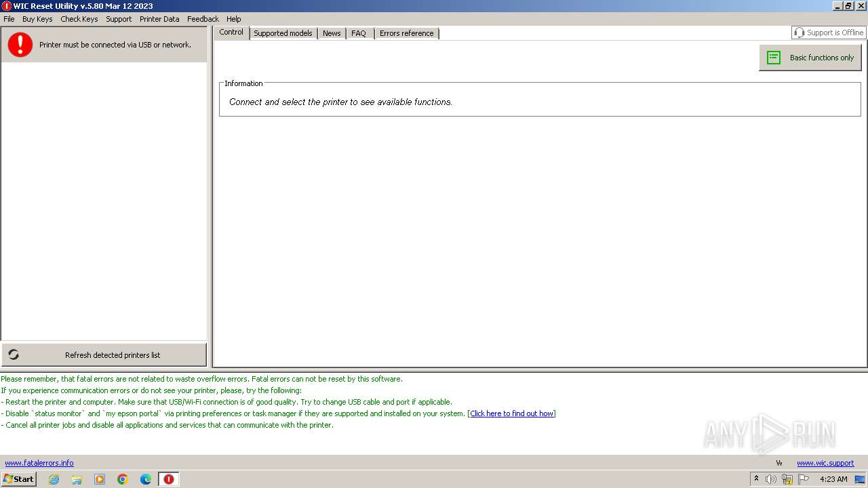Close the WIC Reset Utility window
The height and width of the screenshot is (488, 868).
861,6
